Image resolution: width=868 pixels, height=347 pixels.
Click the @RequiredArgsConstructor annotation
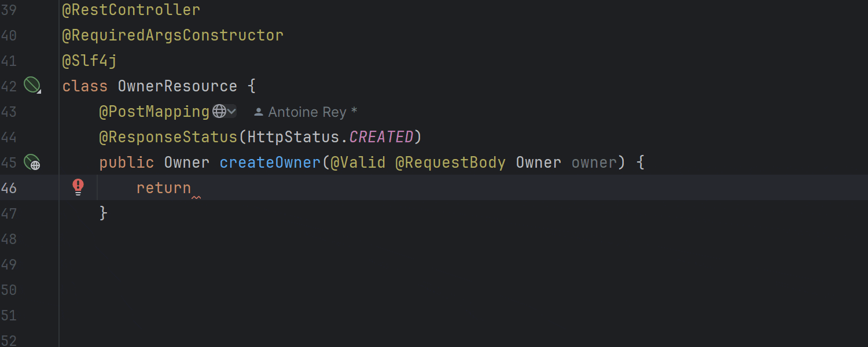click(172, 35)
